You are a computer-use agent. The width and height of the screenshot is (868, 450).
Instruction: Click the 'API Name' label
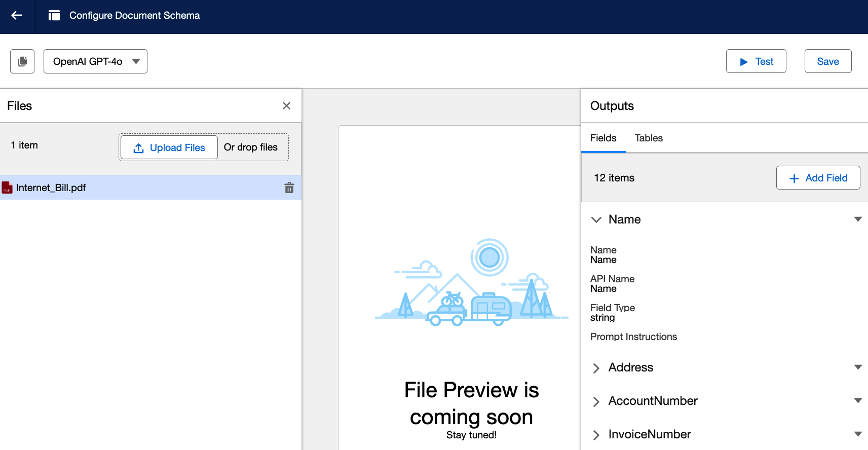click(x=612, y=279)
